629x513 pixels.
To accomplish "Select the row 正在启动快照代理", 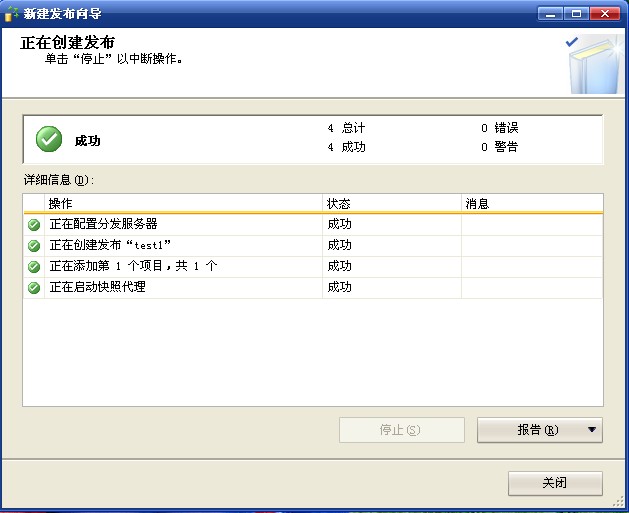I will pyautogui.click(x=313, y=288).
